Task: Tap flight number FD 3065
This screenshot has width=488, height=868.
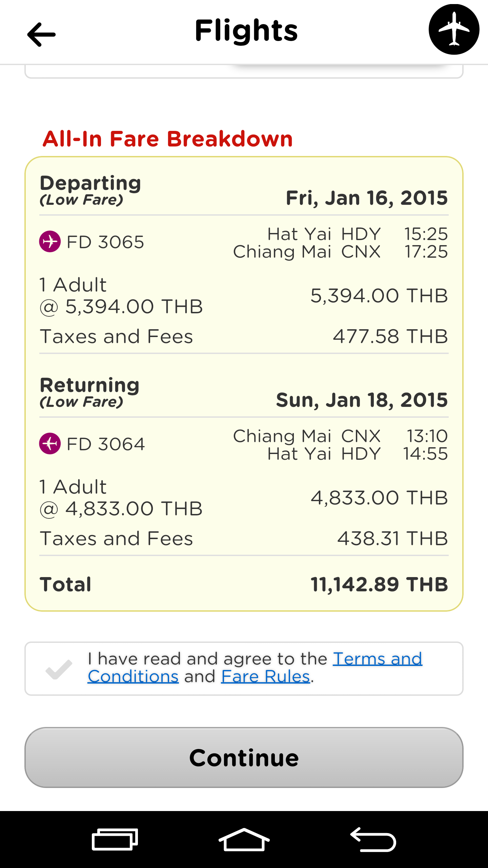Action: [105, 242]
